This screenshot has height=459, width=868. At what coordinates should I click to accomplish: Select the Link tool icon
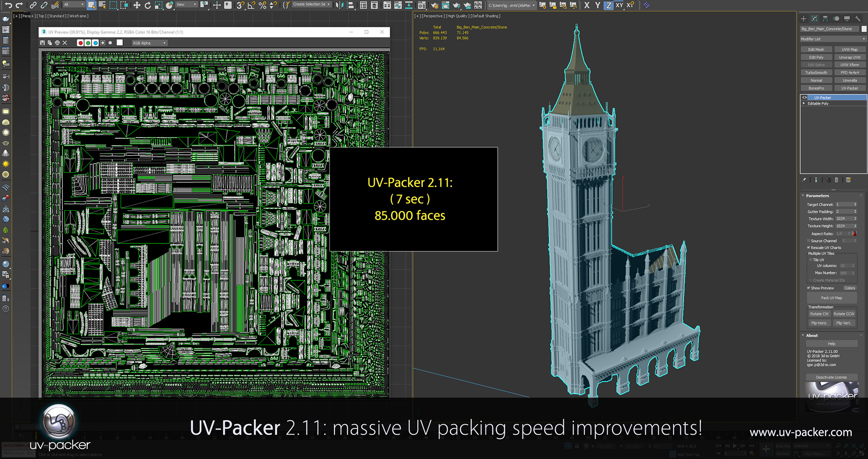[x=33, y=5]
